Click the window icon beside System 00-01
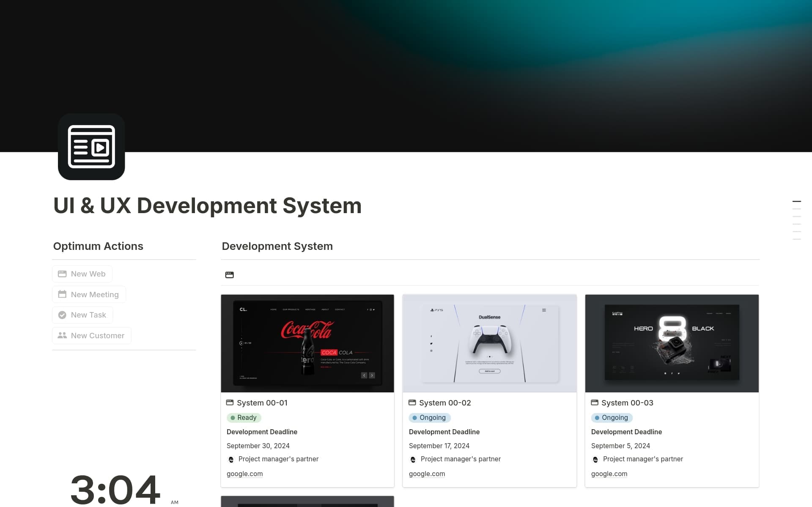 coord(230,403)
